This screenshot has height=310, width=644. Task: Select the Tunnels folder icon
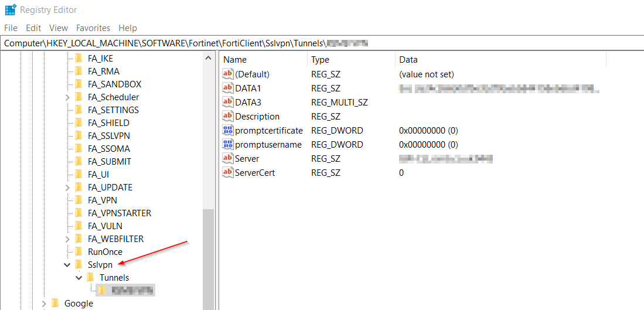point(90,278)
